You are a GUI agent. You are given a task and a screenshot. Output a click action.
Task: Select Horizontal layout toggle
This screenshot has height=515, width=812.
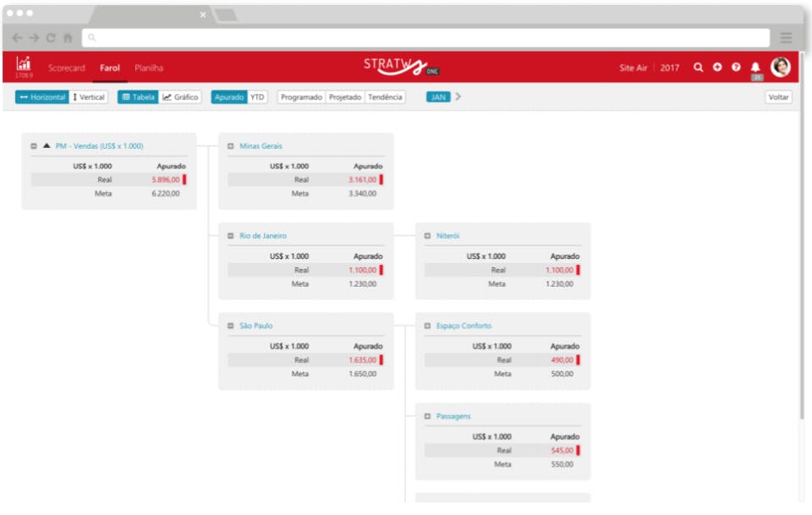(x=42, y=96)
